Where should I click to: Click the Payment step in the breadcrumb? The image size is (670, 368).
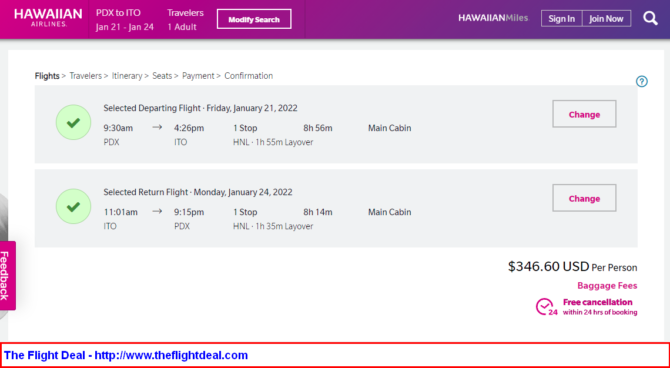(x=198, y=76)
